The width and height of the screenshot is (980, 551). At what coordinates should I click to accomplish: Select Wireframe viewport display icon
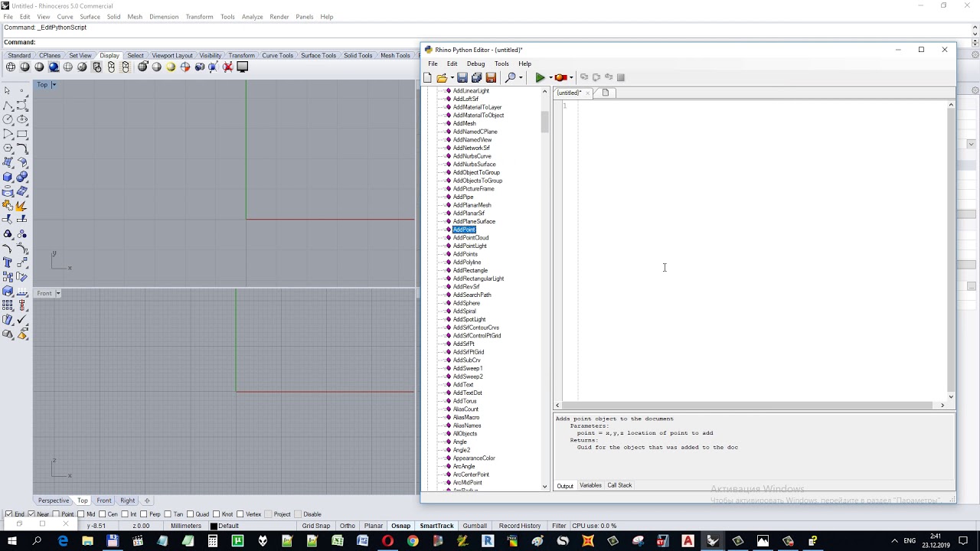[11, 67]
